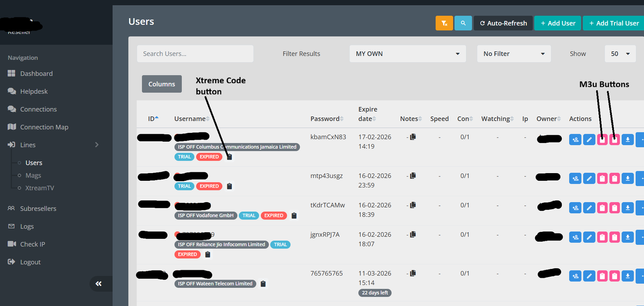Copy Xtreme code for mtp43usgz row
The image size is (644, 306).
click(229, 186)
